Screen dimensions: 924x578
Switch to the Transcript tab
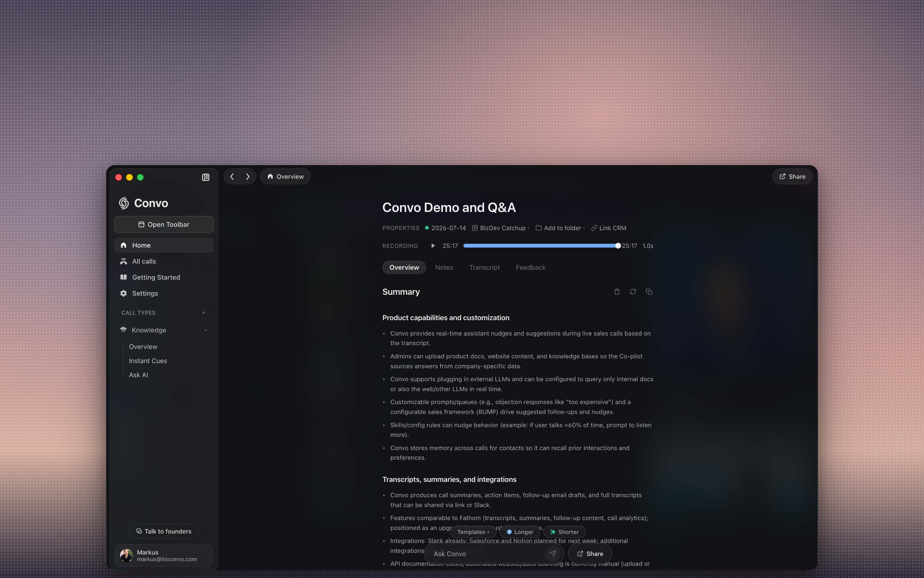click(484, 267)
